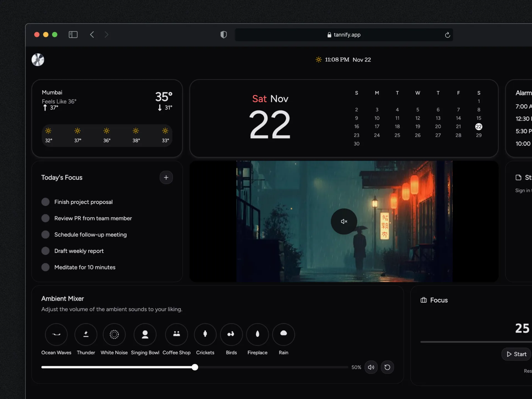Activate the Coffee Shop ambience
The height and width of the screenshot is (399, 532).
pos(177,334)
